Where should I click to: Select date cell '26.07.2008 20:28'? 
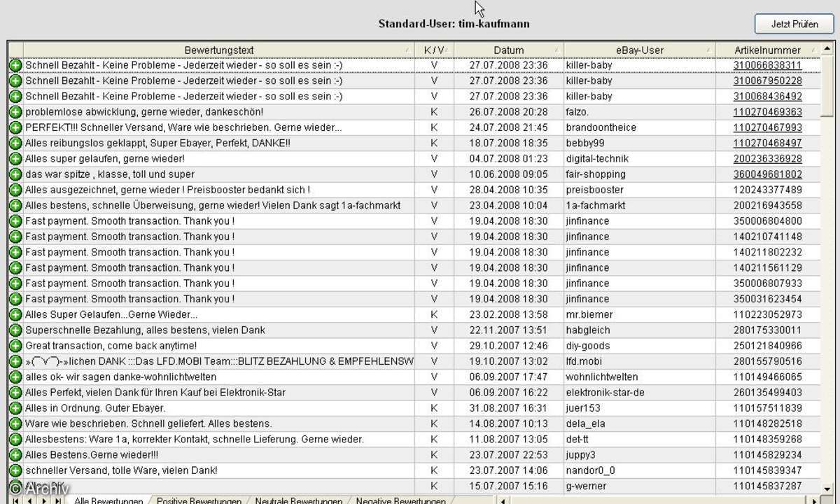[509, 112]
